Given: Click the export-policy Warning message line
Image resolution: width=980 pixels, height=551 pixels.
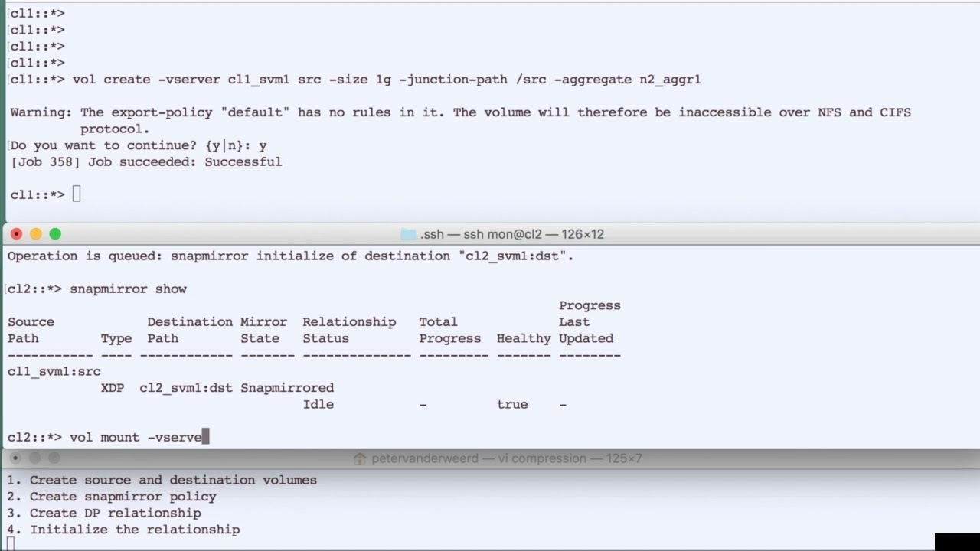Looking at the screenshot, I should tap(460, 120).
